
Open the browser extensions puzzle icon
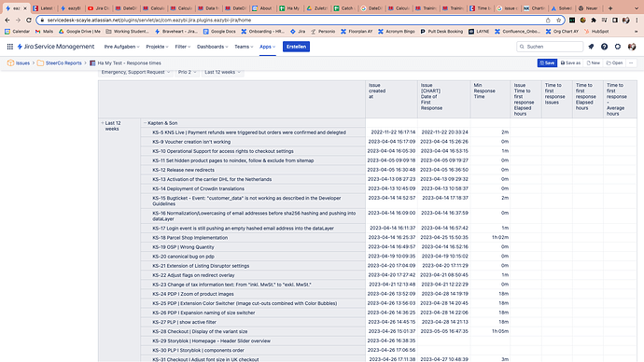point(594,21)
